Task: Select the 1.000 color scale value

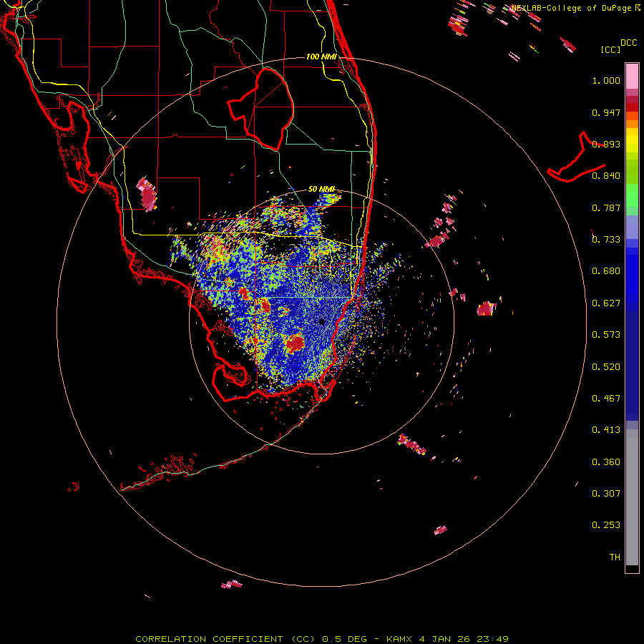Action: click(x=606, y=80)
